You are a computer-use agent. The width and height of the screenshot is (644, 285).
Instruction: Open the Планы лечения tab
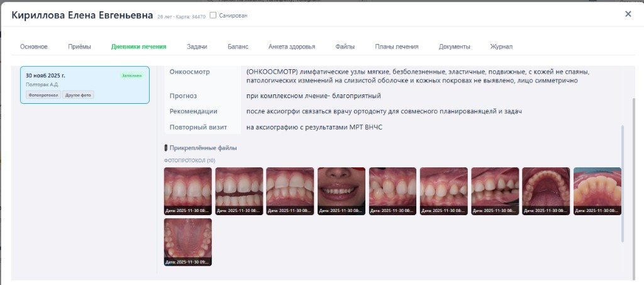pyautogui.click(x=397, y=47)
